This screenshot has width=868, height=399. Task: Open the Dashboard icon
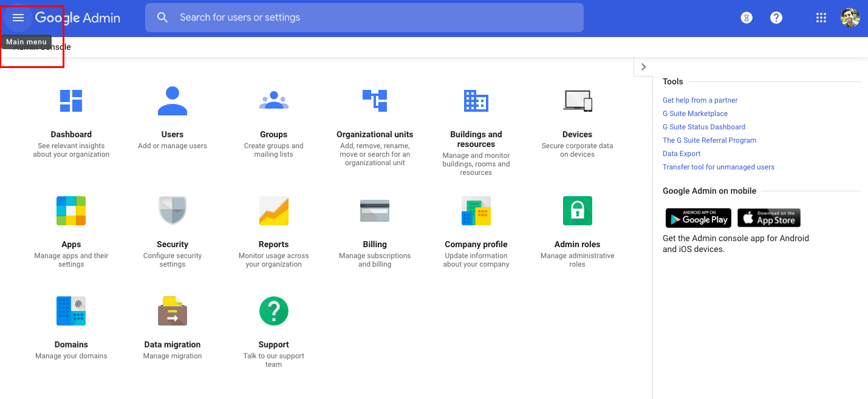tap(71, 101)
